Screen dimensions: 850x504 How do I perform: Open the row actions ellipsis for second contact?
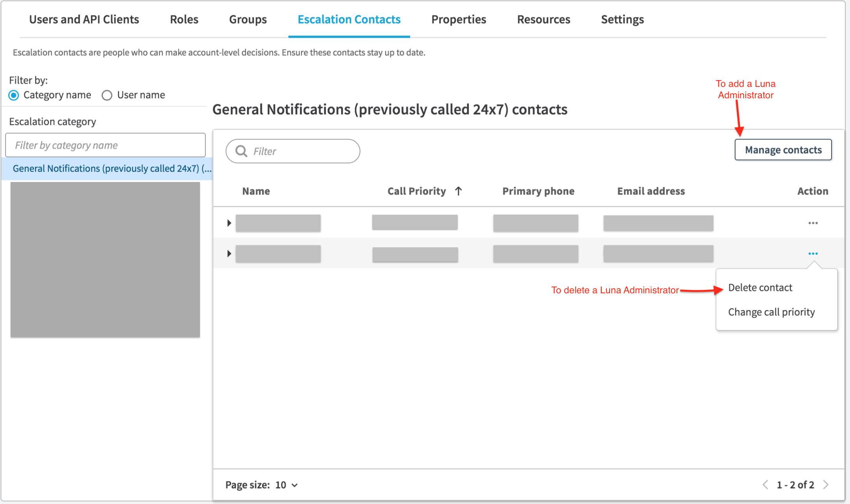[813, 253]
